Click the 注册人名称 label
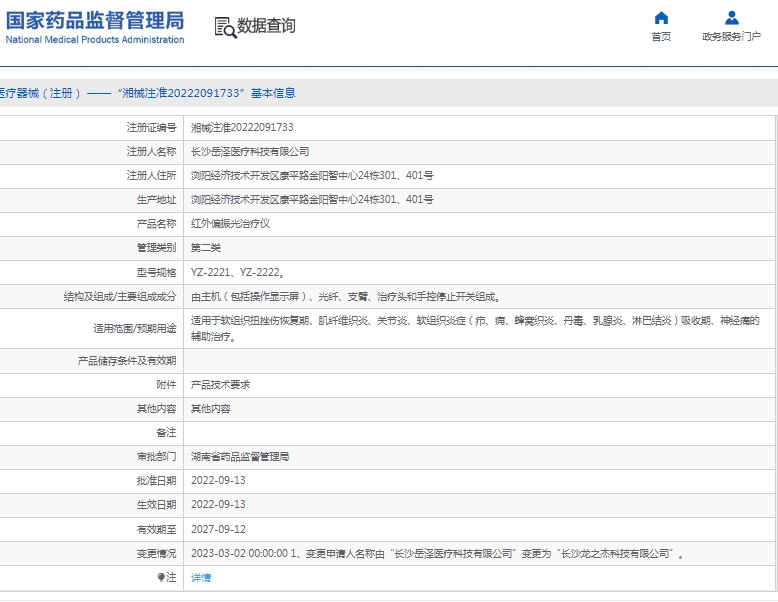 [151, 151]
